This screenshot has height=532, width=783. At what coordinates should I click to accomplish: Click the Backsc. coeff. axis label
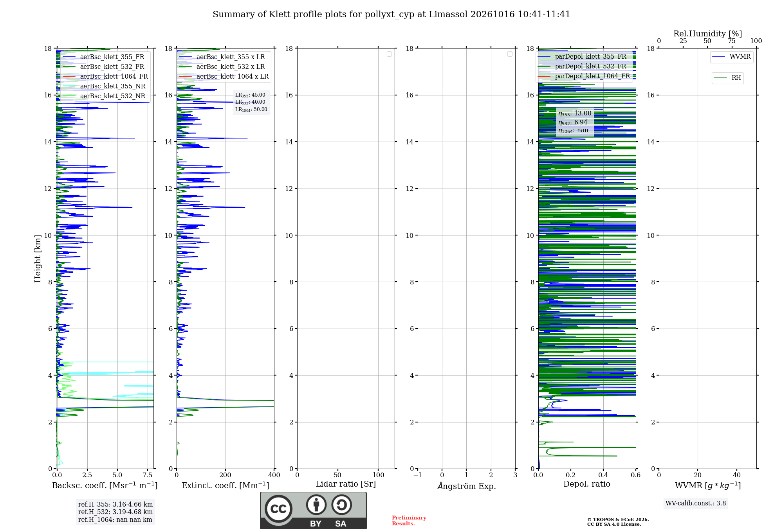coord(105,485)
